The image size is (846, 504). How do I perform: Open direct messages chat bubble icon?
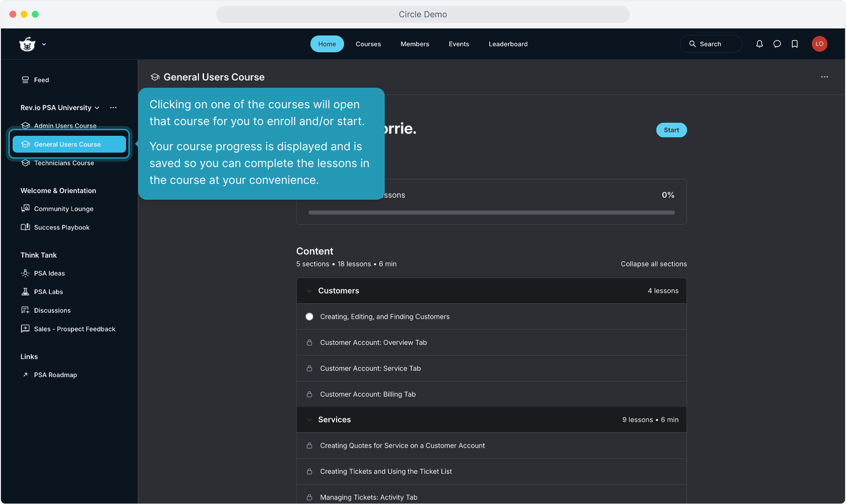(777, 44)
